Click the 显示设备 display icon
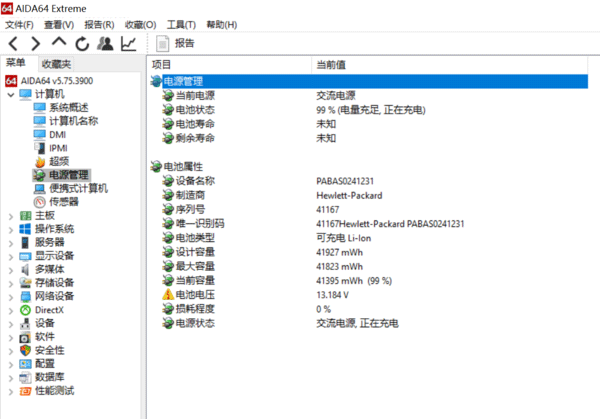The image size is (600, 419). click(x=25, y=256)
